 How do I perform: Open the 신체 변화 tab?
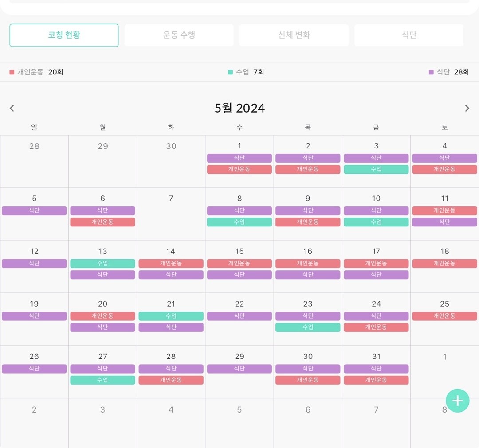(x=294, y=35)
